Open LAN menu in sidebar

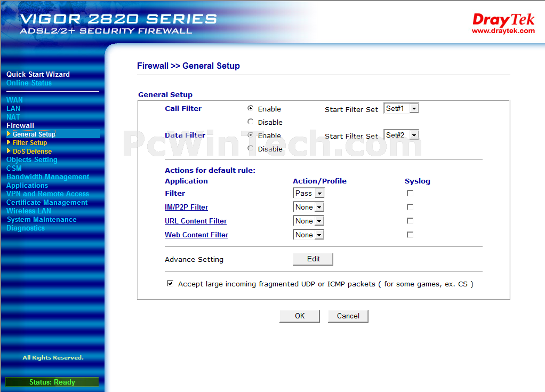[x=13, y=108]
